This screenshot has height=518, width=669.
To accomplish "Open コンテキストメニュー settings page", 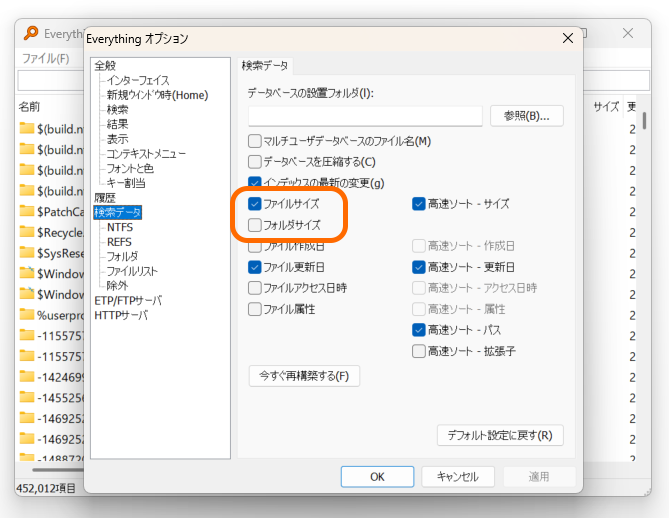I will [146, 154].
